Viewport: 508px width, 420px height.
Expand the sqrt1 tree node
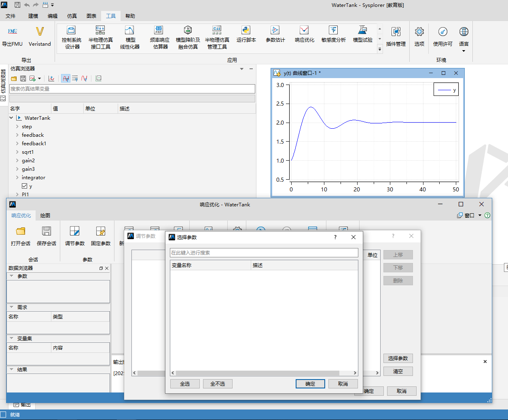17,152
